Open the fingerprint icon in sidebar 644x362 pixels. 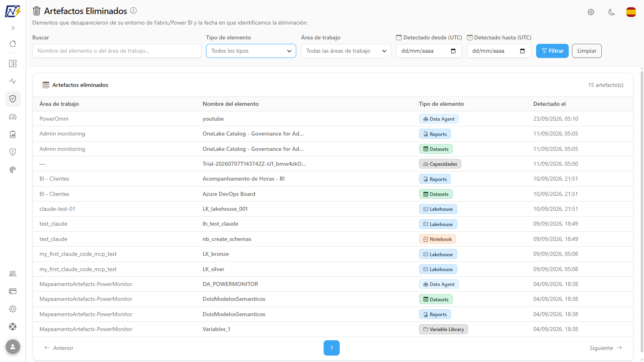[x=13, y=170]
